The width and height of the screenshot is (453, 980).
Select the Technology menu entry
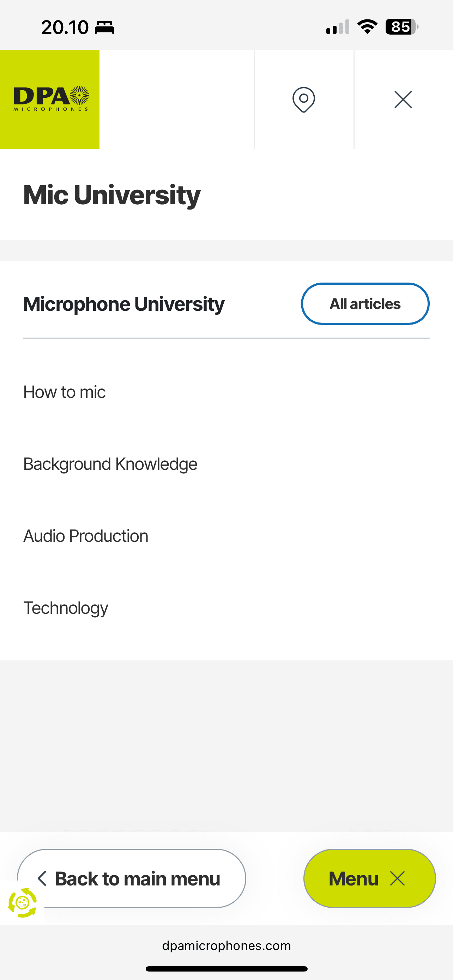tap(66, 607)
